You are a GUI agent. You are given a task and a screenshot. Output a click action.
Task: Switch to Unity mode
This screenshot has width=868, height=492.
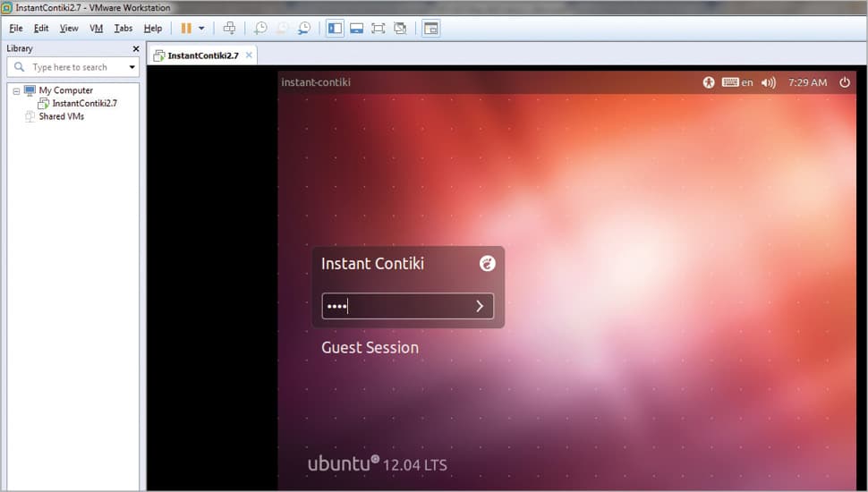[400, 28]
